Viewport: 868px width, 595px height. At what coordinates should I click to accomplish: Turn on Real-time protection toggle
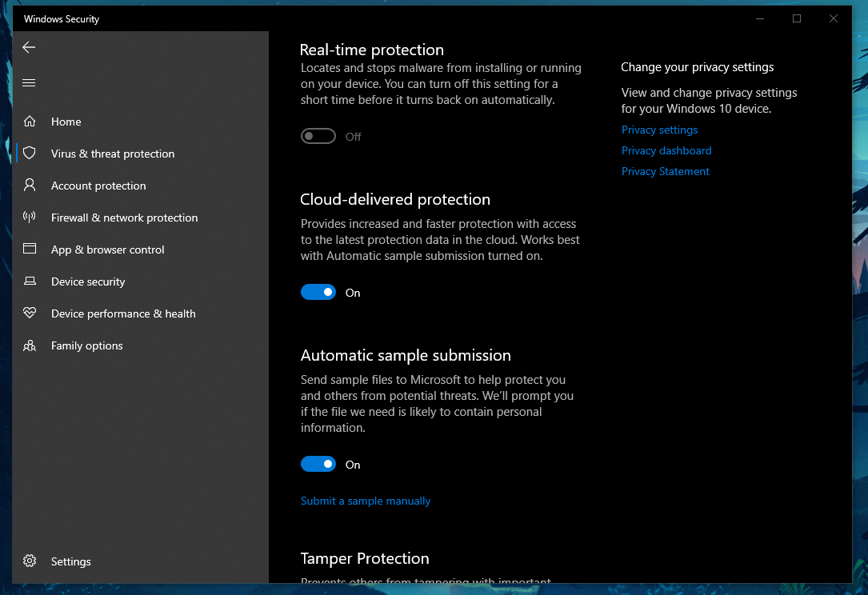(318, 136)
